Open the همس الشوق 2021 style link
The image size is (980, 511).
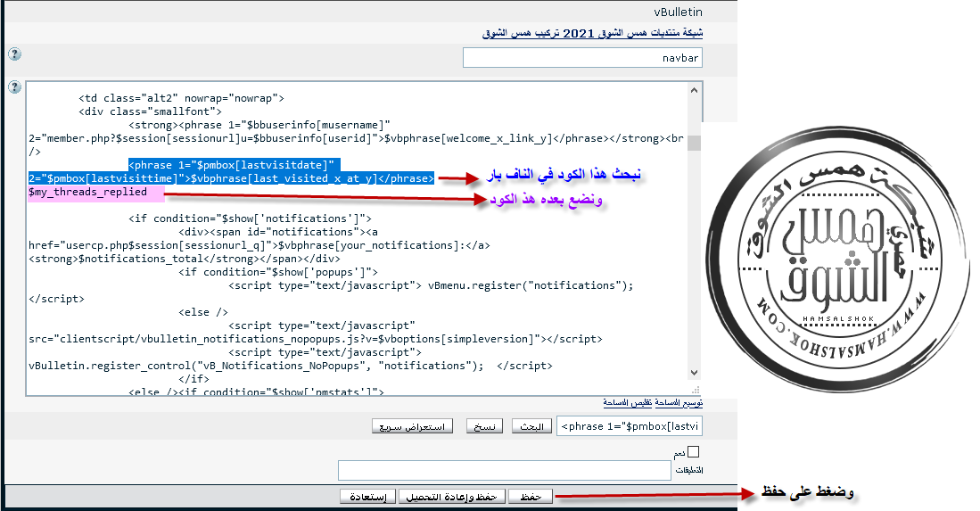point(592,33)
